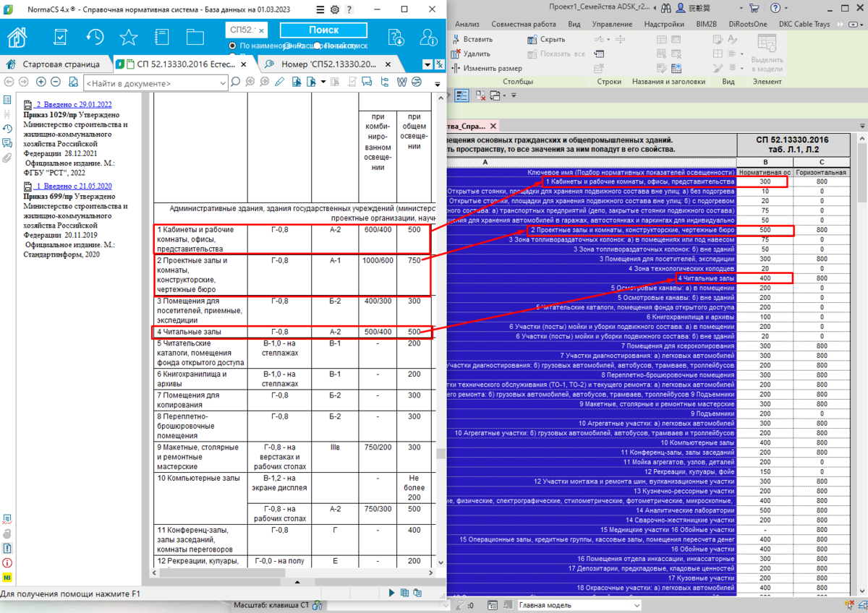Open the folder icon in blue toolbar
Viewport: 868px width, 613px height.
click(x=195, y=37)
